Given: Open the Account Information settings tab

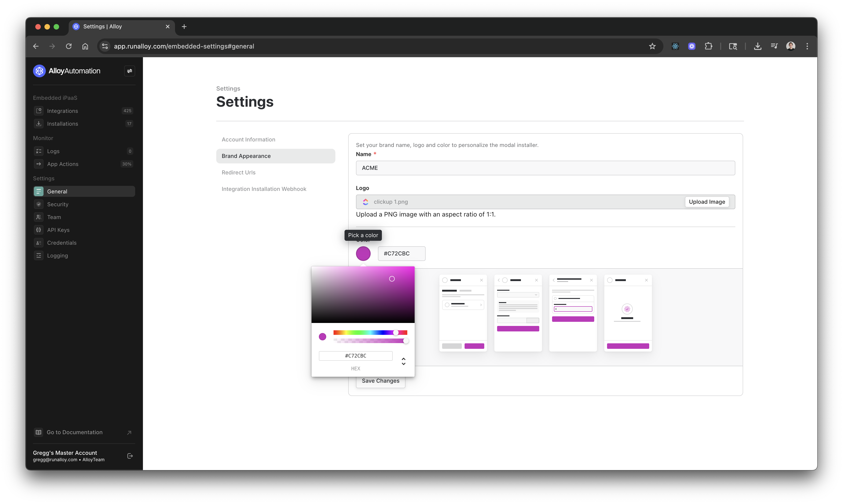Looking at the screenshot, I should coord(249,140).
